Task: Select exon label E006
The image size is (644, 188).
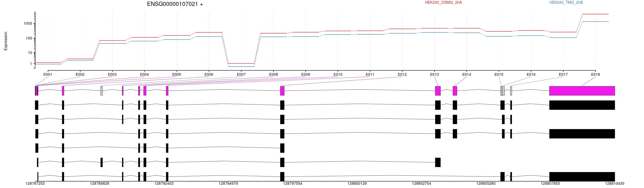Action: tap(209, 74)
